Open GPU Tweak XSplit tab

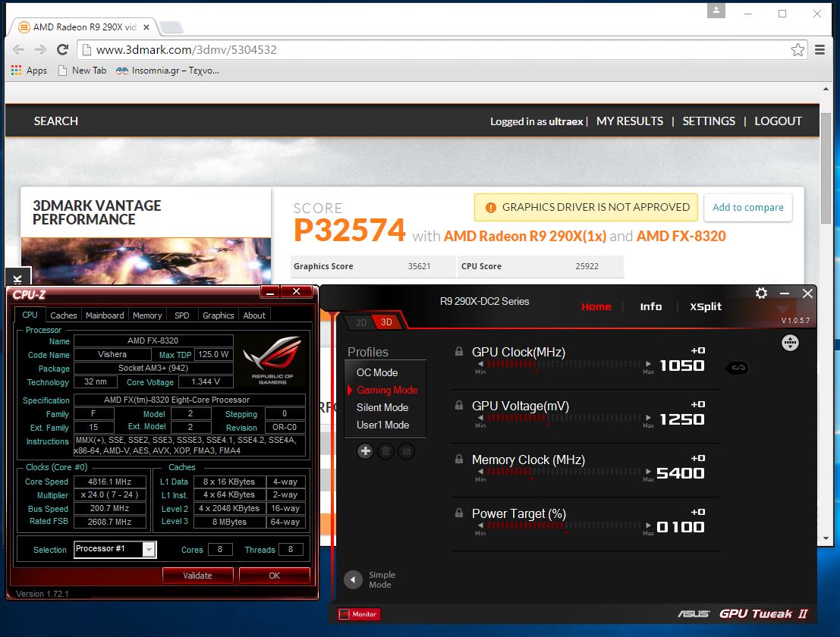pyautogui.click(x=706, y=306)
